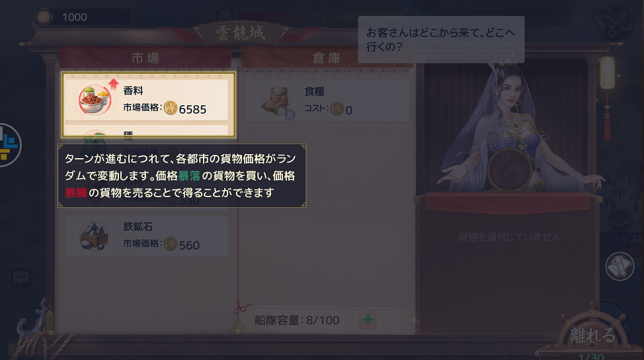Click the 鉄鉱石 iron ore crate icon
This screenshot has height=360, width=644.
[94, 236]
